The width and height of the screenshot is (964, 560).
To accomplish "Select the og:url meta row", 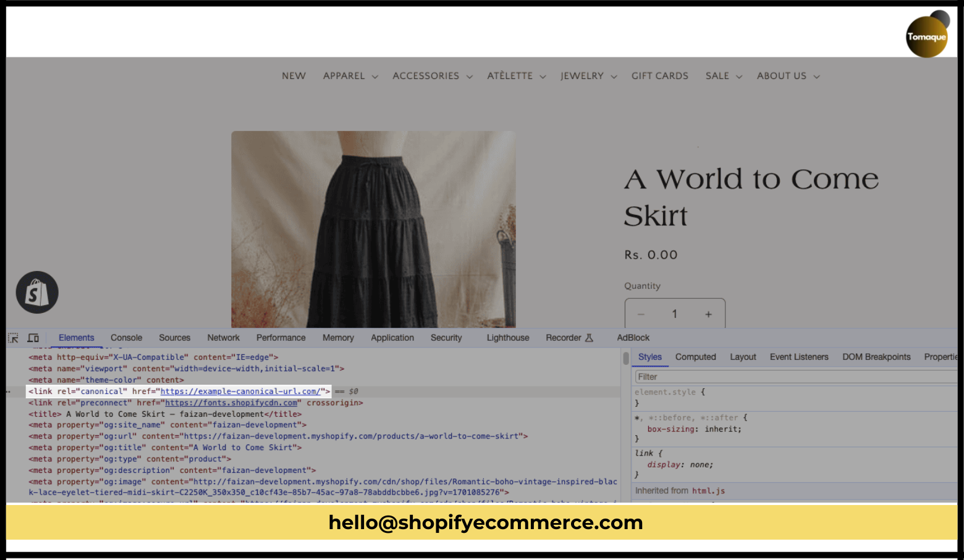I will tap(278, 437).
